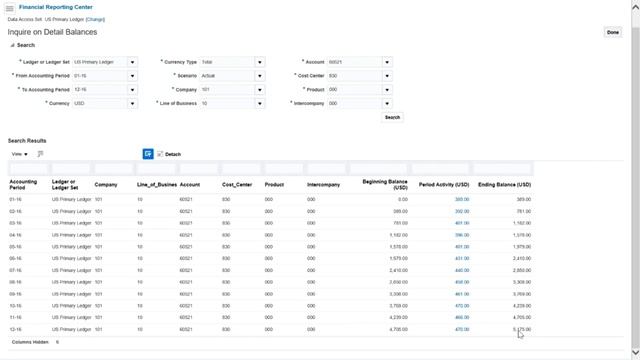
Task: Sort by Accounting Period column header
Action: (x=23, y=184)
